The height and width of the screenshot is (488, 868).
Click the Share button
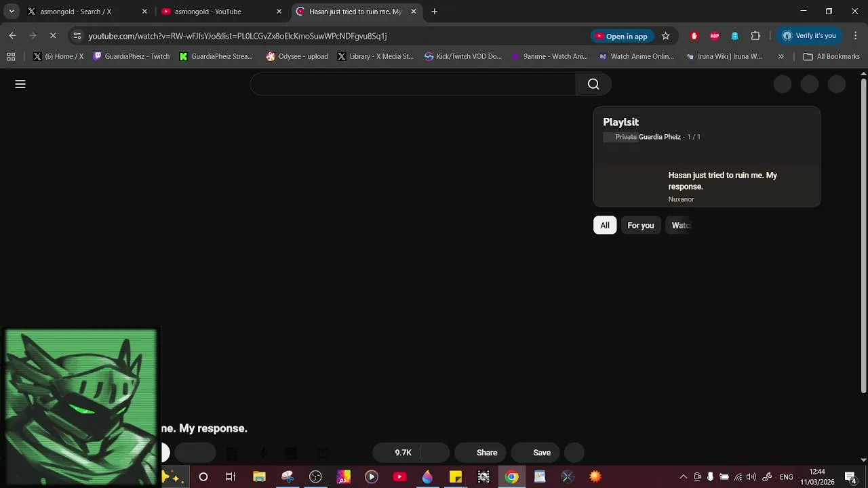tap(480, 453)
